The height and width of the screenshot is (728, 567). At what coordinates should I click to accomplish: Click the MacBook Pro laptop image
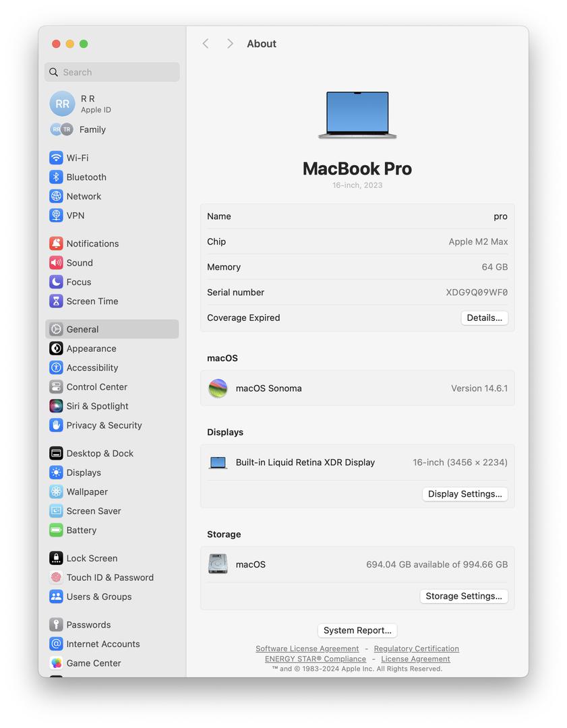[357, 115]
